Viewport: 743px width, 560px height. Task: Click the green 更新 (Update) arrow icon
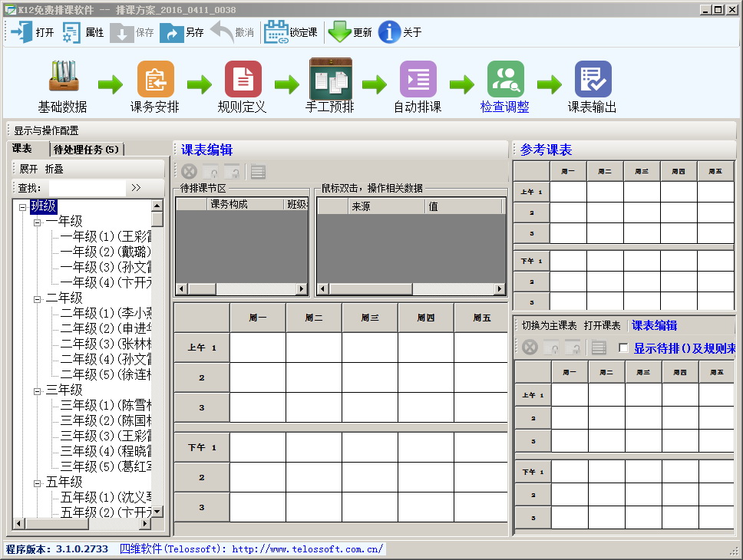339,31
